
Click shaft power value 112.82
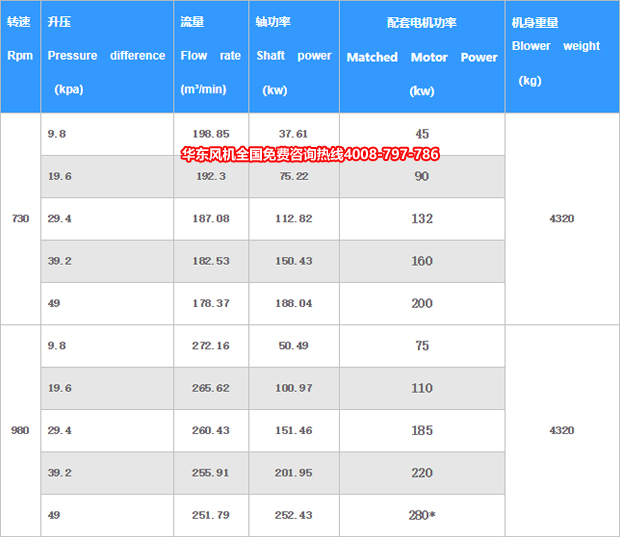pos(293,218)
